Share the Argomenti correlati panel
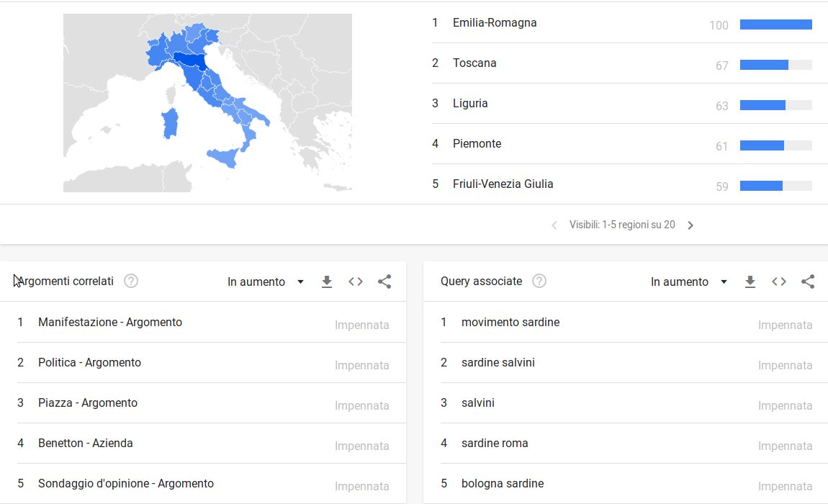828x504 pixels. (384, 282)
